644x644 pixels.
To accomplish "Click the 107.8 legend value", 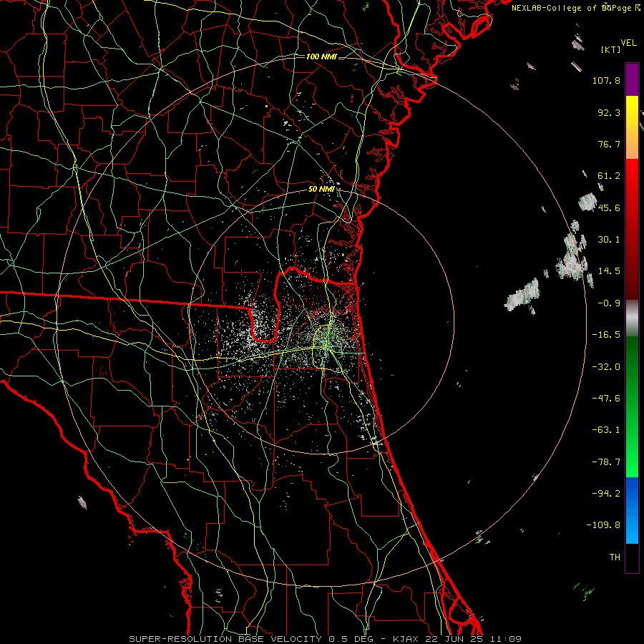I will click(x=606, y=80).
